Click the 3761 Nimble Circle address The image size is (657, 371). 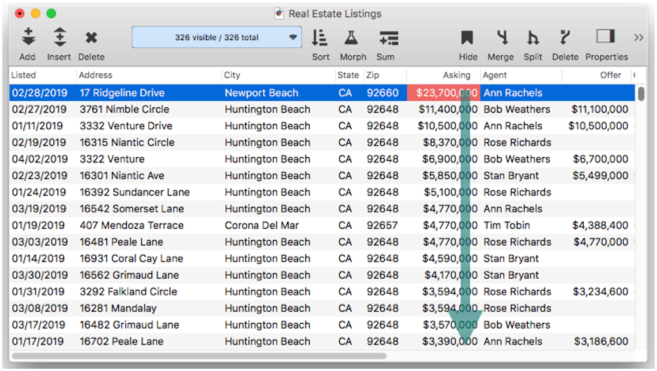click(124, 109)
